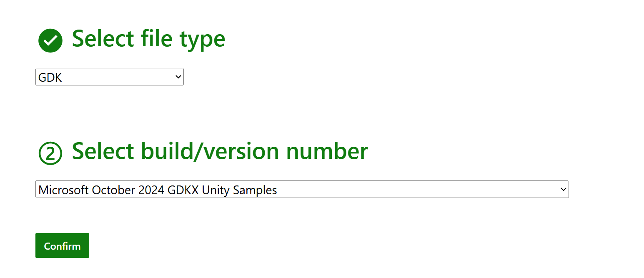Click the Unity Samples version entry

[x=158, y=190]
